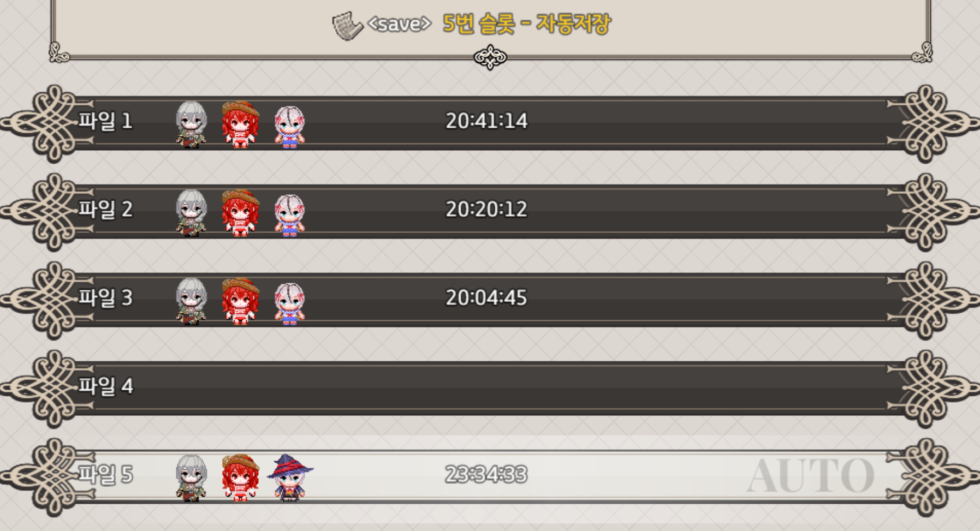Click the witch hat character in 파일 5

point(290,478)
